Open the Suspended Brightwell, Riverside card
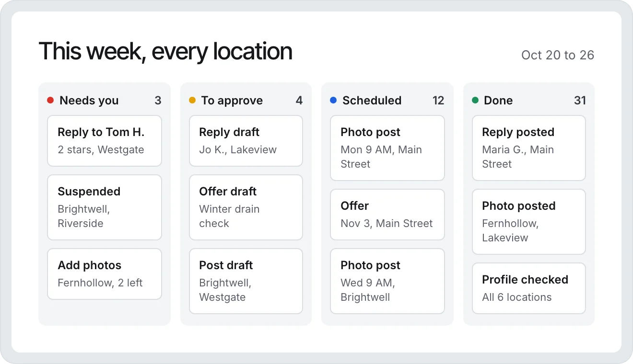Screen dimensions: 633x364 (105, 207)
